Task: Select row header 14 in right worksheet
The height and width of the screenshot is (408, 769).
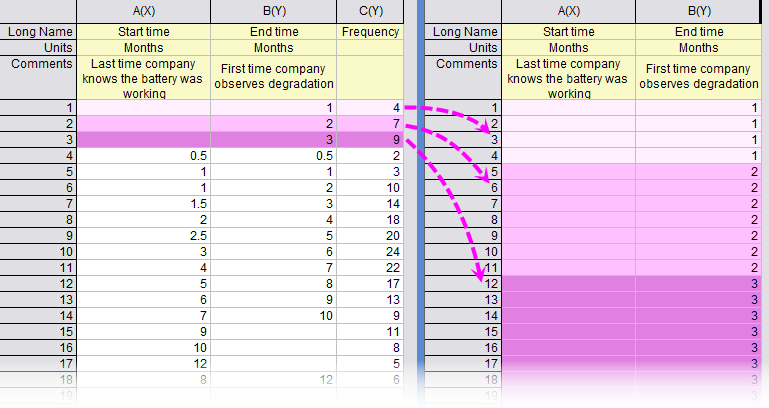Action: point(463,316)
